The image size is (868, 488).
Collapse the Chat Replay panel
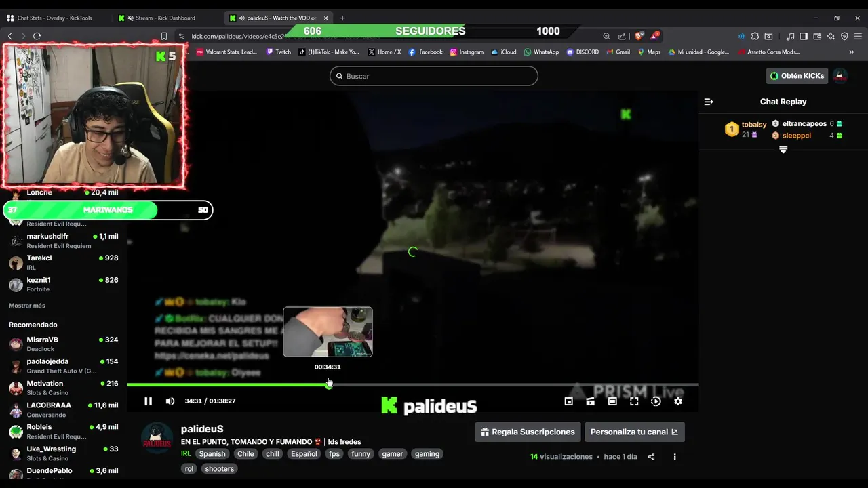point(709,102)
